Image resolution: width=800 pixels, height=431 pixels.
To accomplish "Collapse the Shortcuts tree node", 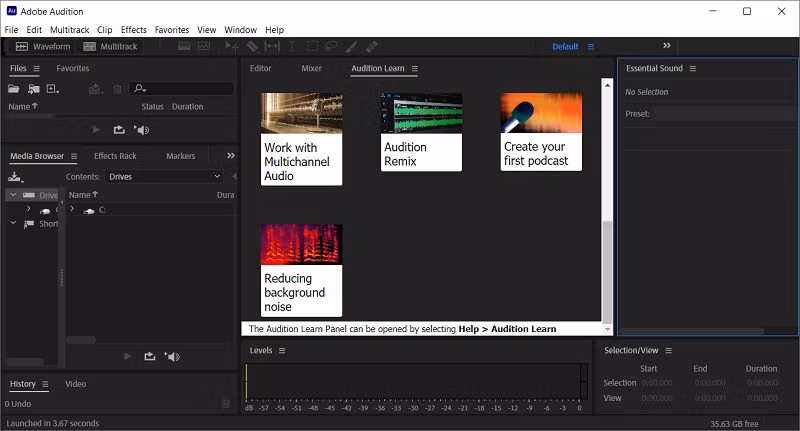I will [x=13, y=223].
